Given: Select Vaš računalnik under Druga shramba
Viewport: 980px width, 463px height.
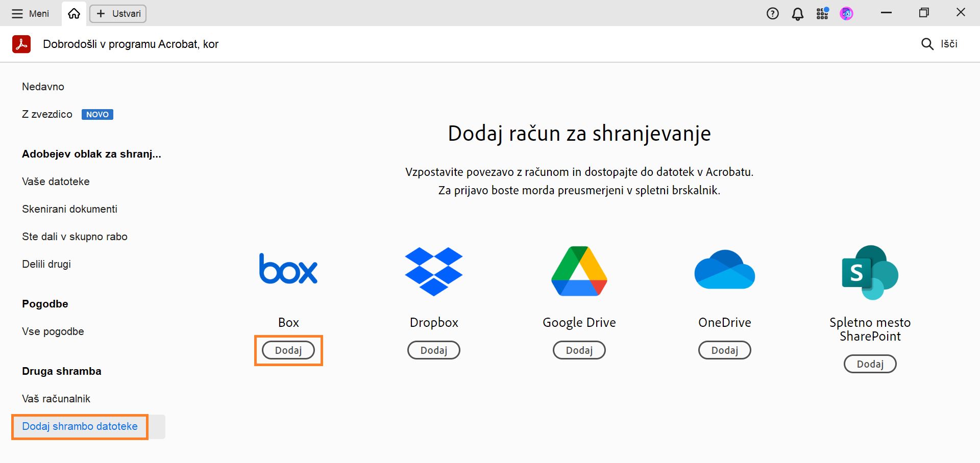Looking at the screenshot, I should click(56, 398).
